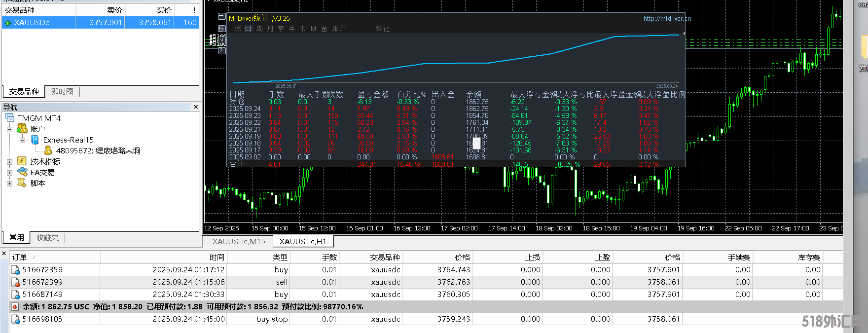Click the XAUUSDc green arrow symbol icon
Viewport: 868px width, 333px height.
click(8, 23)
